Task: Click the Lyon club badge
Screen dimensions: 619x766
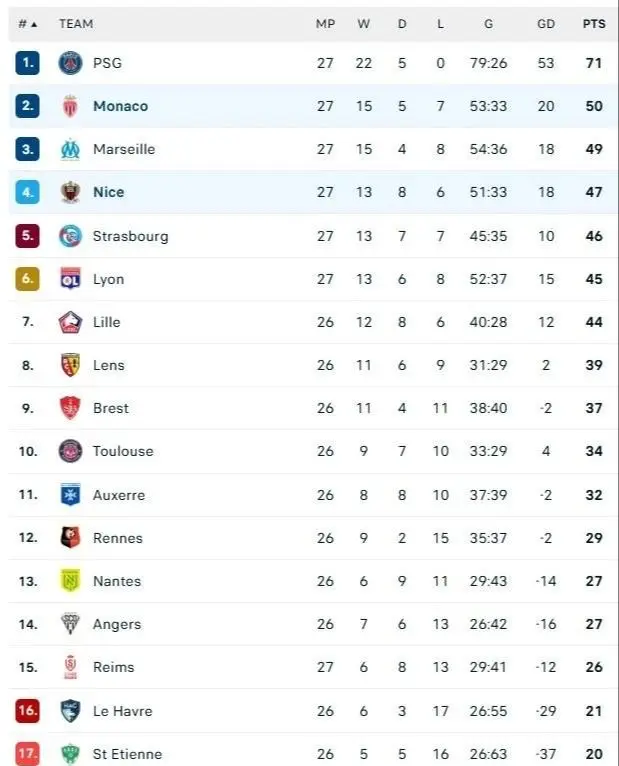Action: [70, 279]
